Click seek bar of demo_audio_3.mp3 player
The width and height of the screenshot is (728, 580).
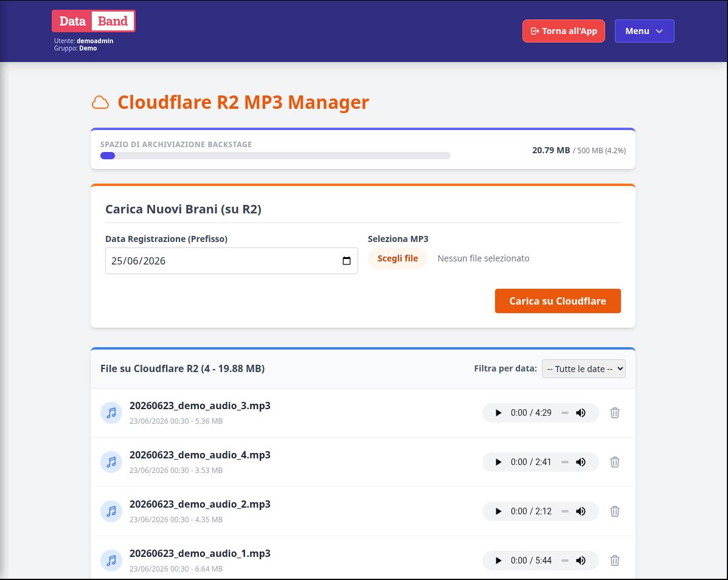(x=565, y=413)
